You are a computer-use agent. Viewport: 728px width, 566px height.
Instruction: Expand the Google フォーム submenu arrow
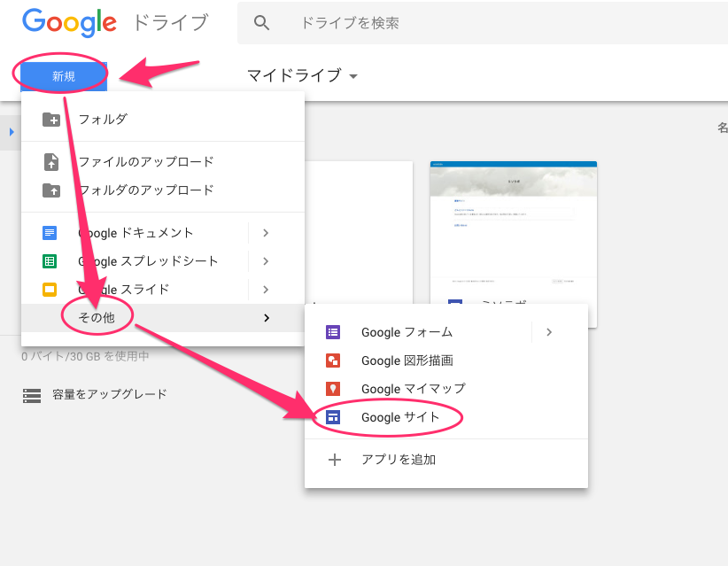[x=549, y=332]
